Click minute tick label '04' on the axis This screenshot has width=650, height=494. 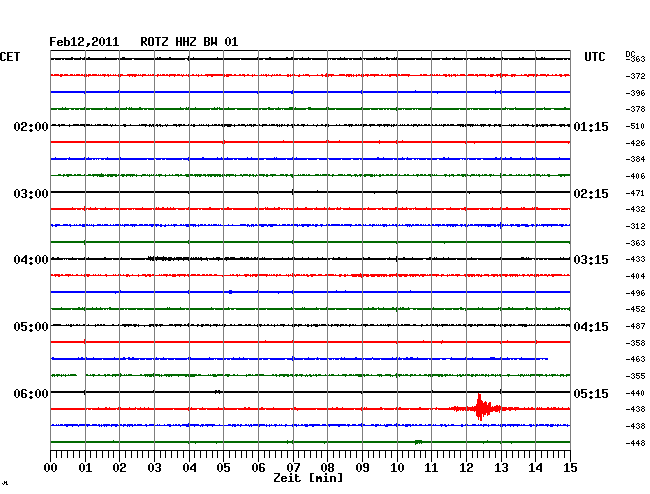(189, 468)
